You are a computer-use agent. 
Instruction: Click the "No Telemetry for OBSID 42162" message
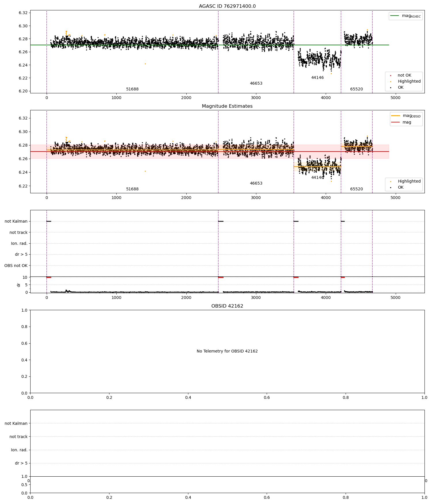227,351
